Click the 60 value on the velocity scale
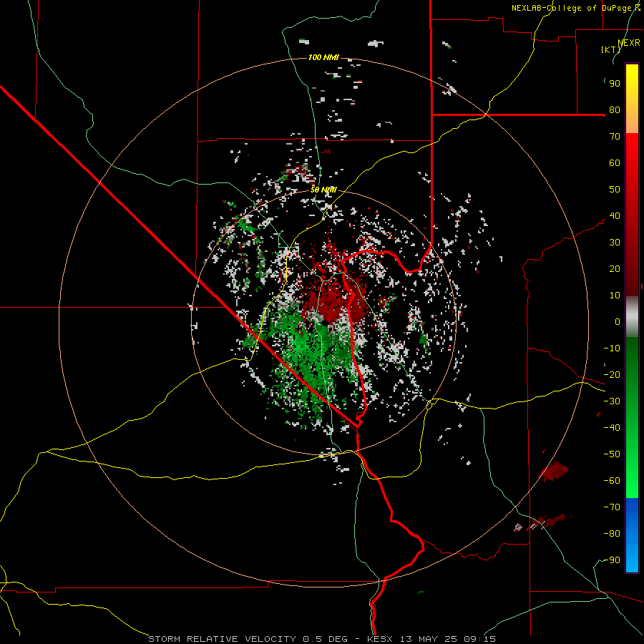 tap(615, 163)
